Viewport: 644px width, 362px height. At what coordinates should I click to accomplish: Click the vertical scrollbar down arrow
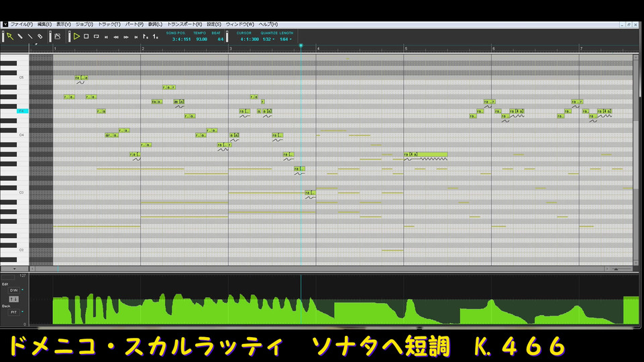636,263
